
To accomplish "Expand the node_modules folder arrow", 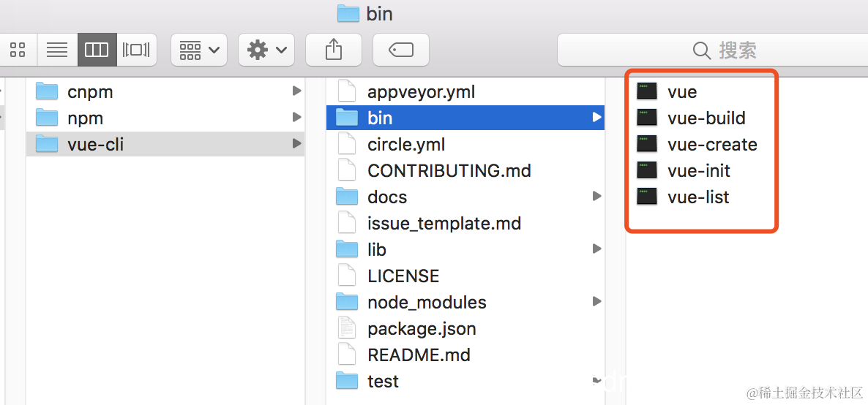I will click(x=596, y=301).
